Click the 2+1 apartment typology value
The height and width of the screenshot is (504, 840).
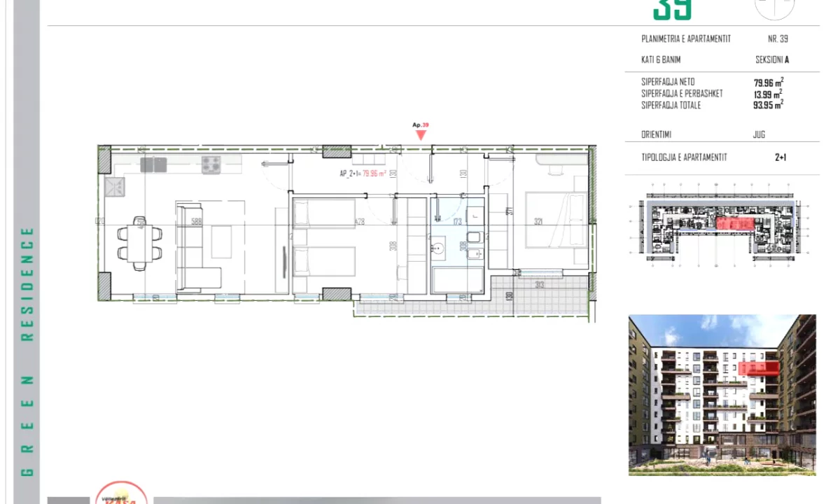(780, 157)
